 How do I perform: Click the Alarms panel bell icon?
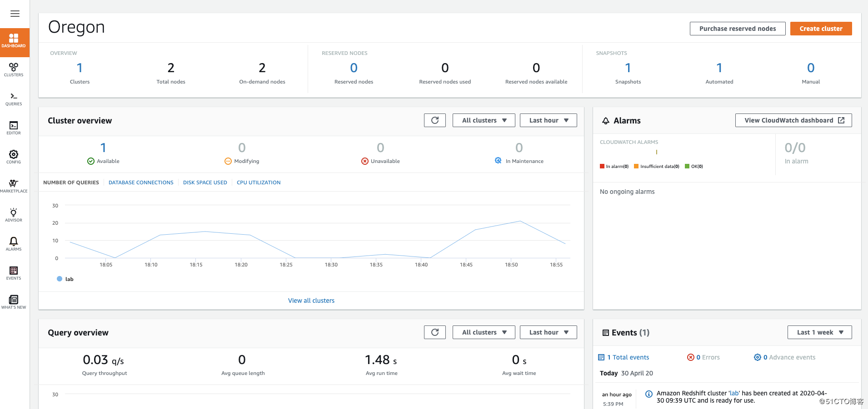[x=606, y=121]
